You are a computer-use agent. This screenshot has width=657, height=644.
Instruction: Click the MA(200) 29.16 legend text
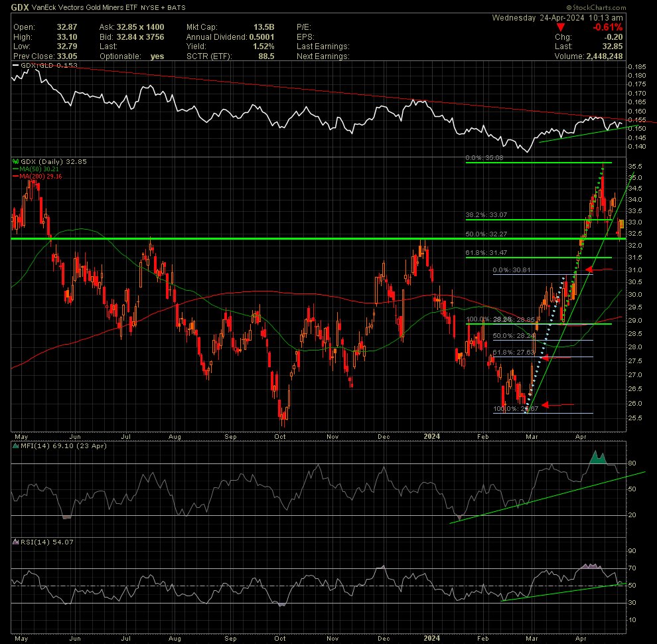point(40,176)
